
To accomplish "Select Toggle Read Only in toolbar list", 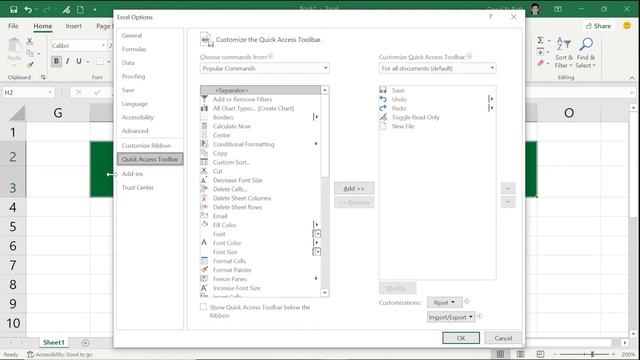I will tap(438, 117).
